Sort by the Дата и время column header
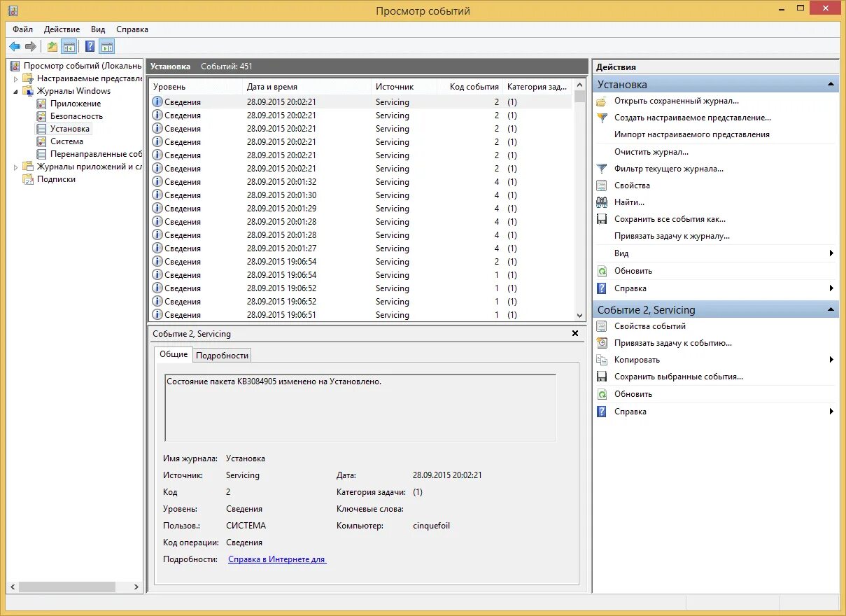846x616 pixels. 306,87
